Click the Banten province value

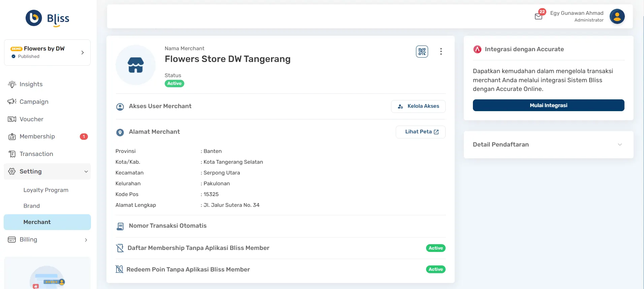[213, 151]
